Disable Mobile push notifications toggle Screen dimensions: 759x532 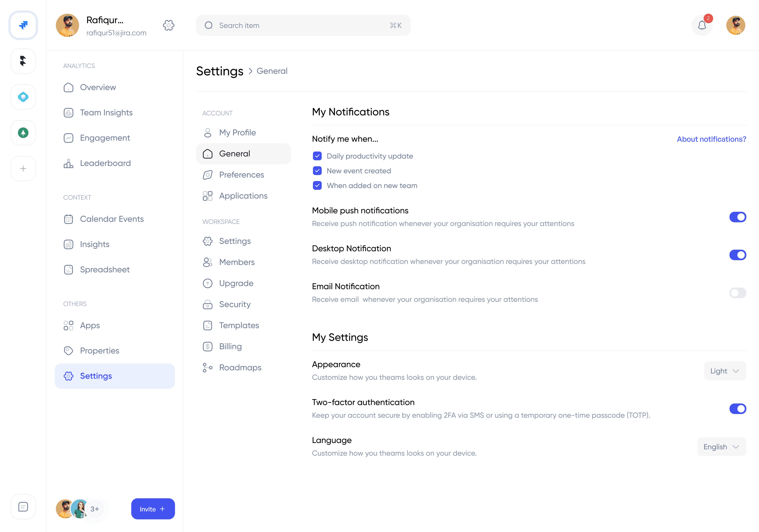[x=738, y=217]
